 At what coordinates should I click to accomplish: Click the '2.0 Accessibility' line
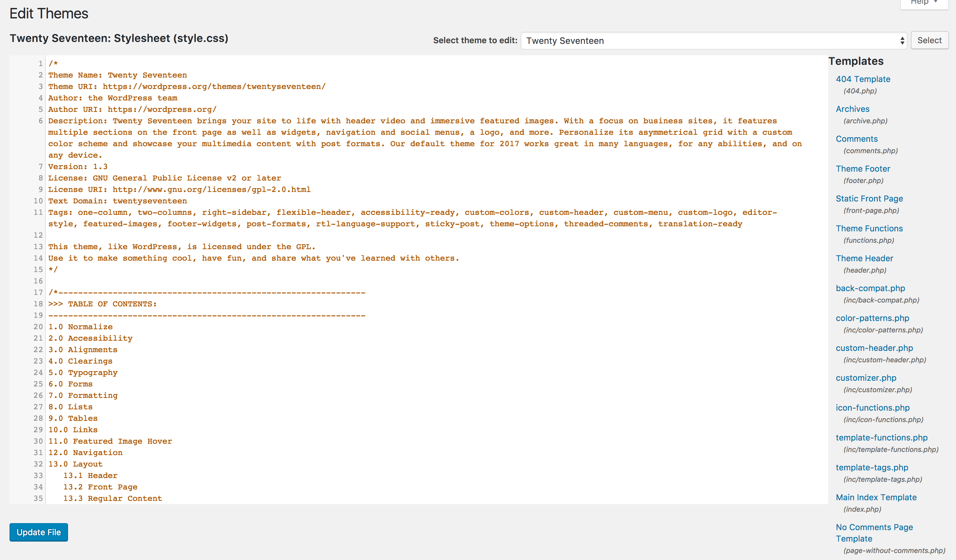coord(90,338)
